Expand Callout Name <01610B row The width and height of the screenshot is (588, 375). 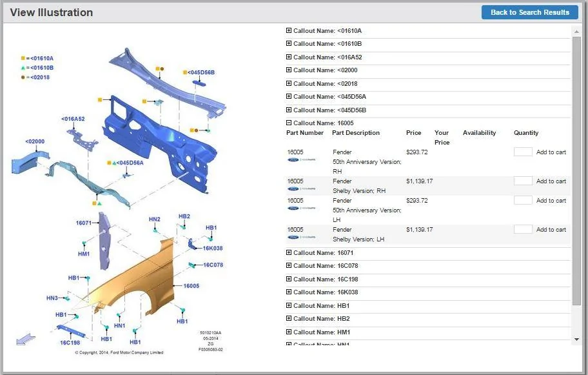coord(289,43)
